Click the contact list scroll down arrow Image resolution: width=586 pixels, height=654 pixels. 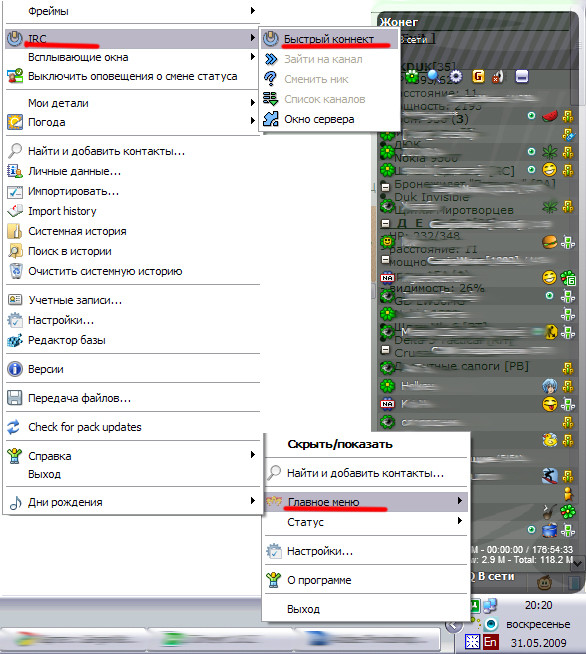pyautogui.click(x=577, y=564)
